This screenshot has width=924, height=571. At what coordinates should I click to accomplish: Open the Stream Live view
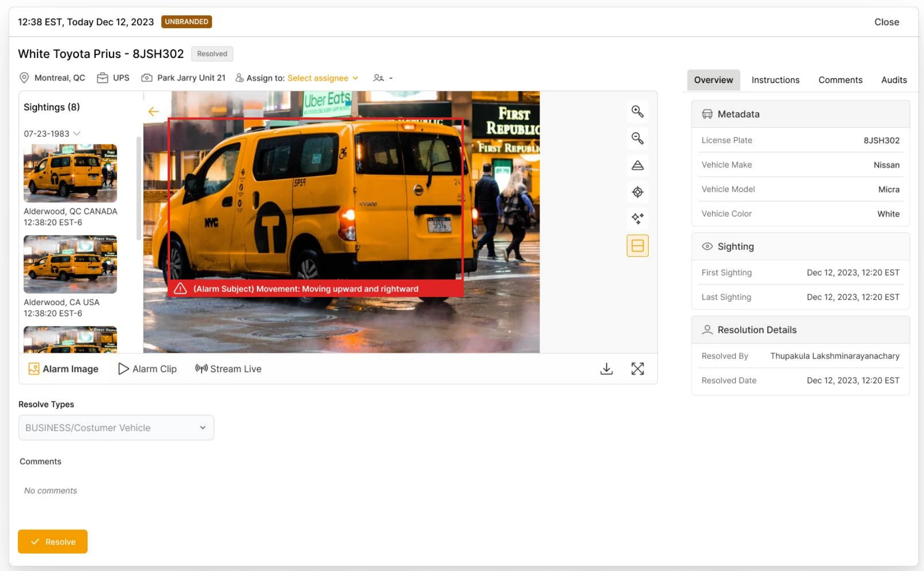[x=228, y=369]
